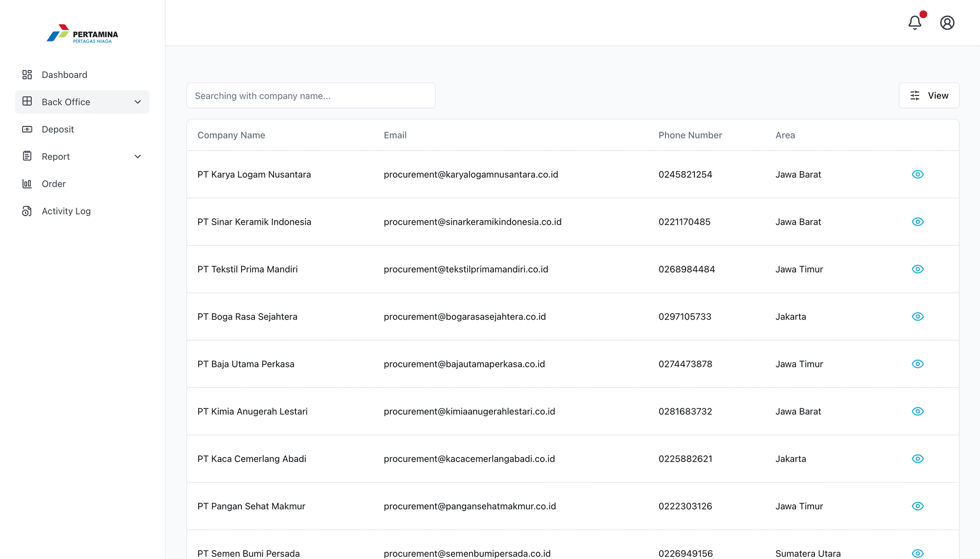This screenshot has height=559, width=980.
Task: Click phone number 0268984484
Action: click(686, 269)
